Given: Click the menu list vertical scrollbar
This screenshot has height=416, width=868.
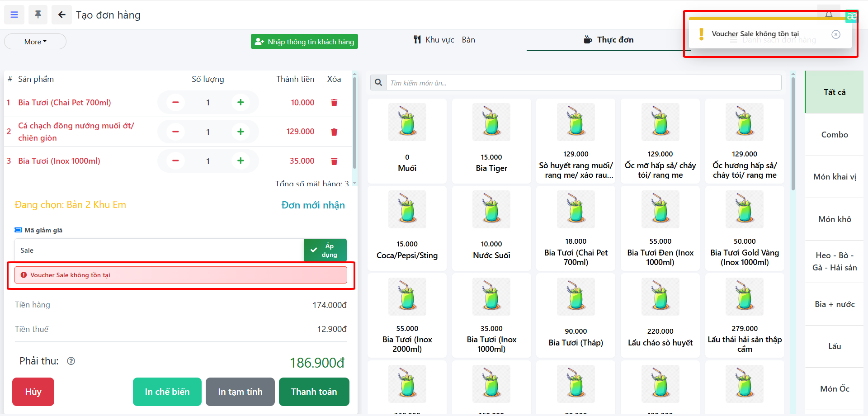Looking at the screenshot, I should [x=793, y=136].
